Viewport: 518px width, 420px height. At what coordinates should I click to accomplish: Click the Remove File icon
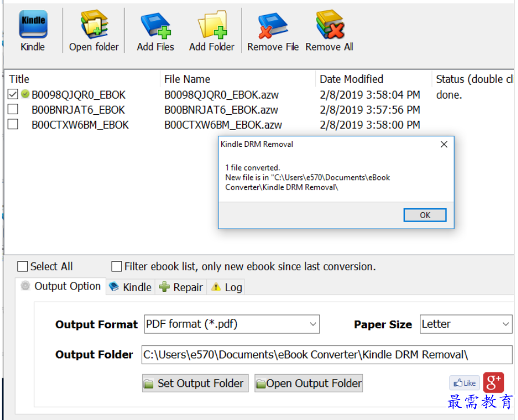272,25
